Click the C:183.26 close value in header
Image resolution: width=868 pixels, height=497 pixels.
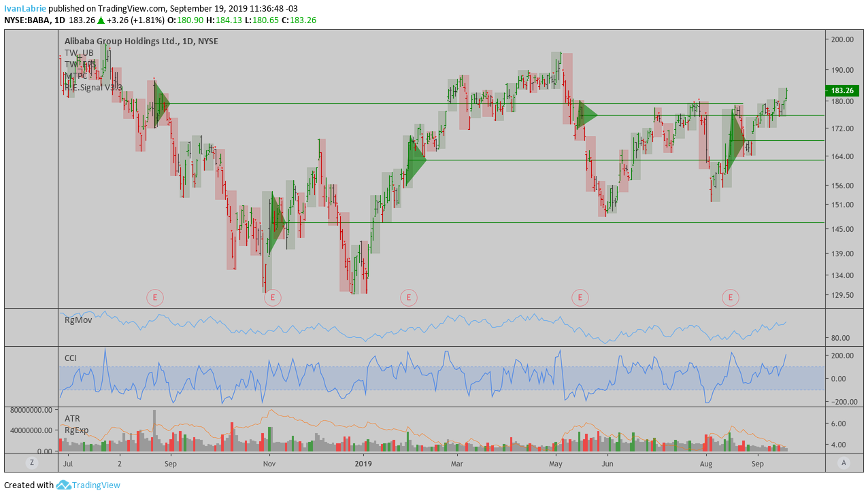click(x=299, y=20)
